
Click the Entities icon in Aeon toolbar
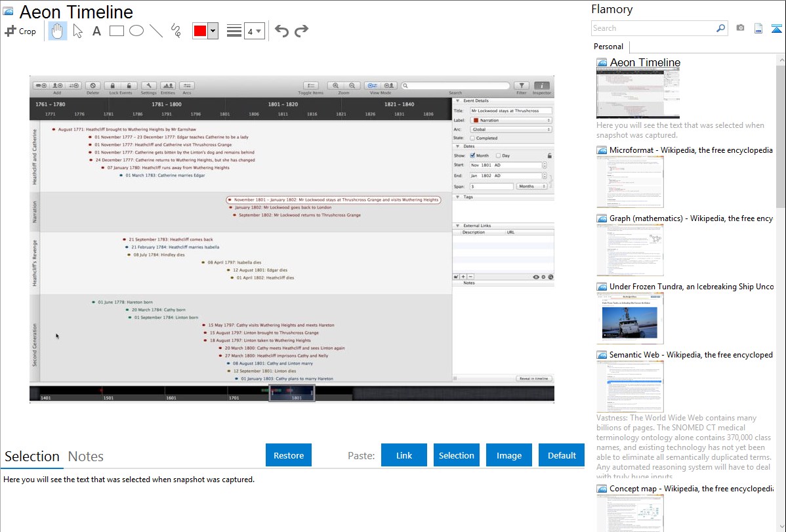(x=168, y=86)
